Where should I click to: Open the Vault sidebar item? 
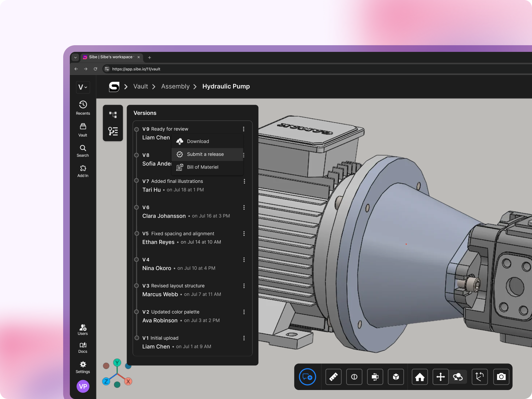83,130
